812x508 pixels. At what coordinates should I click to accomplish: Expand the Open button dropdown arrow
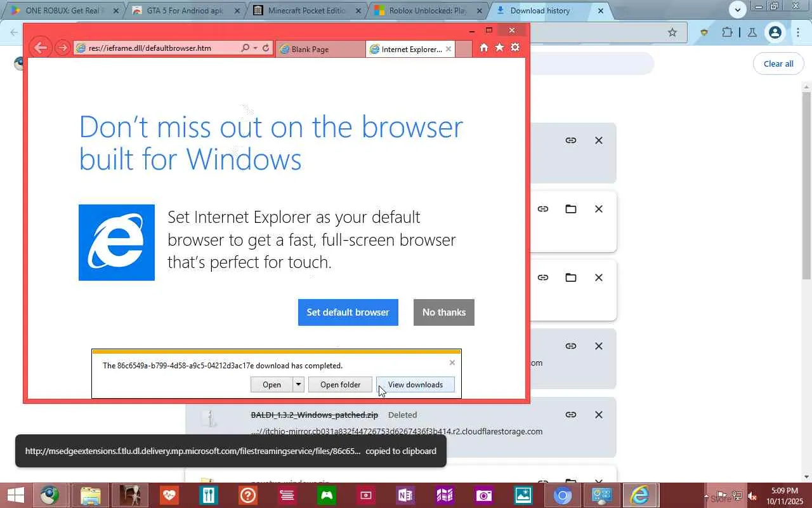pos(298,385)
